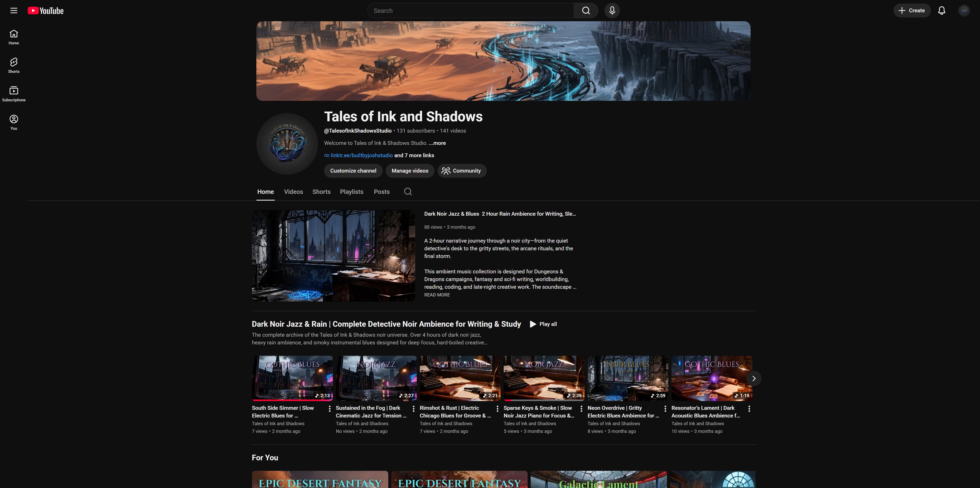Image resolution: width=980 pixels, height=488 pixels.
Task: Open the hamburger guide menu
Action: 14,11
